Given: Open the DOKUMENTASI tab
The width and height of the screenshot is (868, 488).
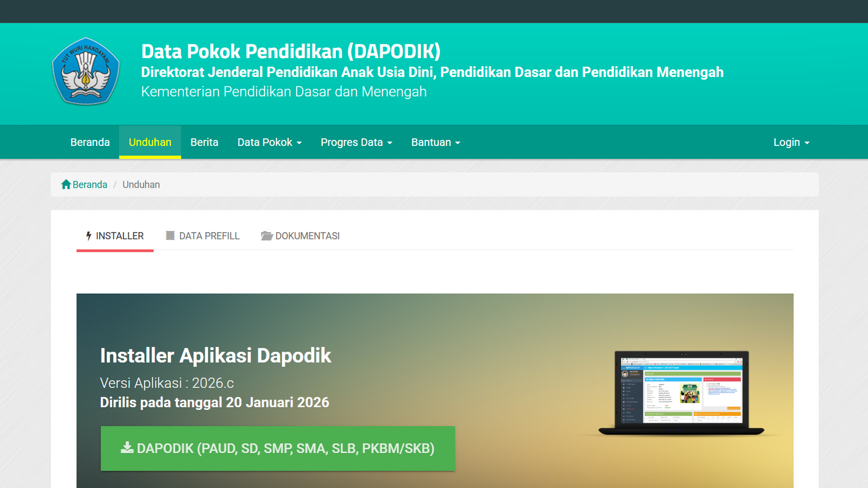Looking at the screenshot, I should pyautogui.click(x=307, y=235).
